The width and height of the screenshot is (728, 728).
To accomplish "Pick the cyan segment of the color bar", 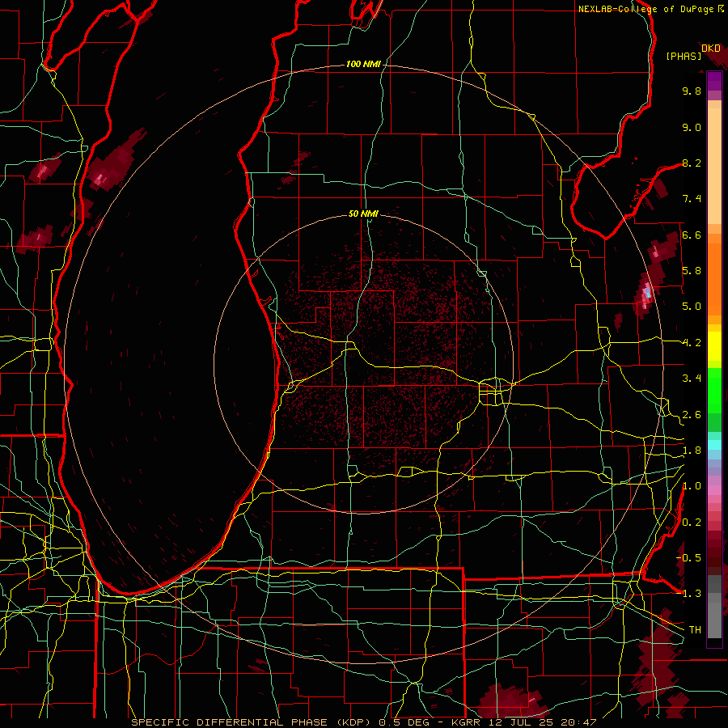I will tap(714, 445).
